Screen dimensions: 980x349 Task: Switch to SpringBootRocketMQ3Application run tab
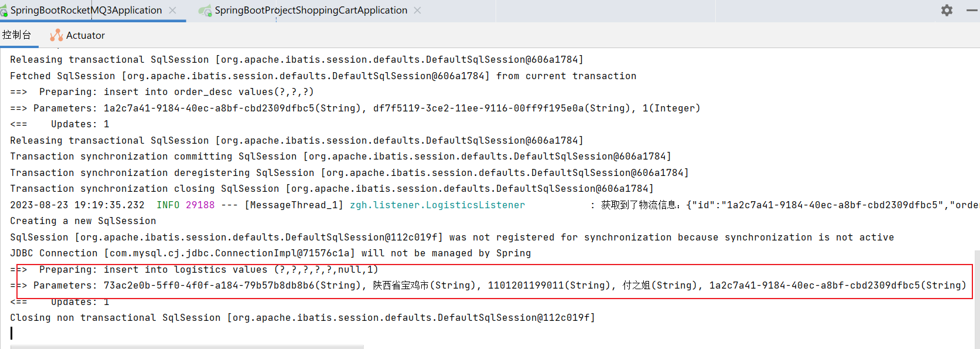86,10
